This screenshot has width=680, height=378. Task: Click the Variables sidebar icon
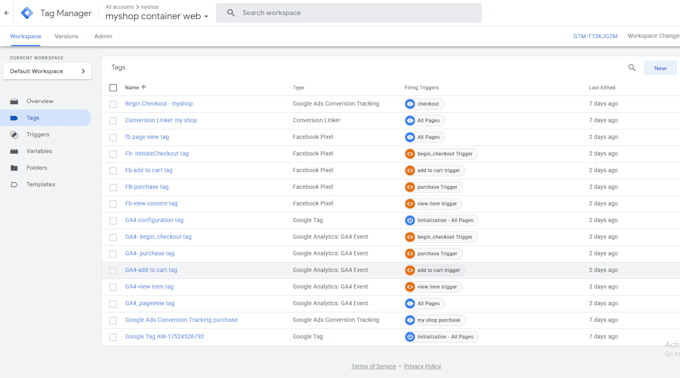coord(14,151)
